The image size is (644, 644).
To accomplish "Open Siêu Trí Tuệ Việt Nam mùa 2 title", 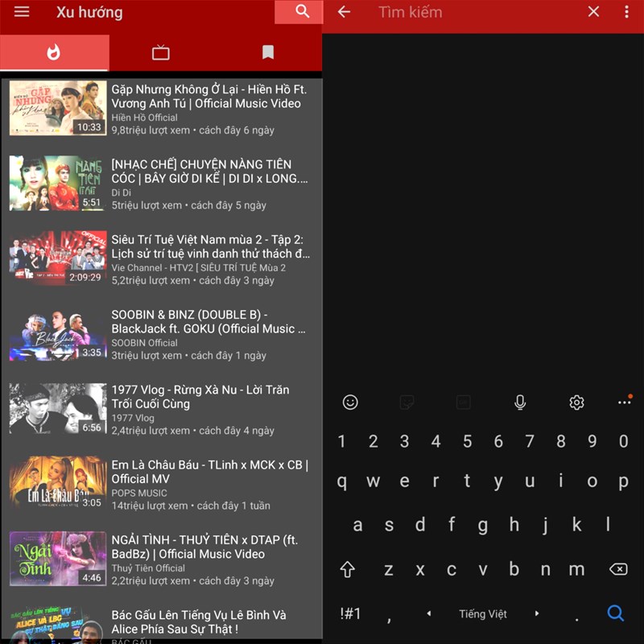I will pyautogui.click(x=211, y=246).
